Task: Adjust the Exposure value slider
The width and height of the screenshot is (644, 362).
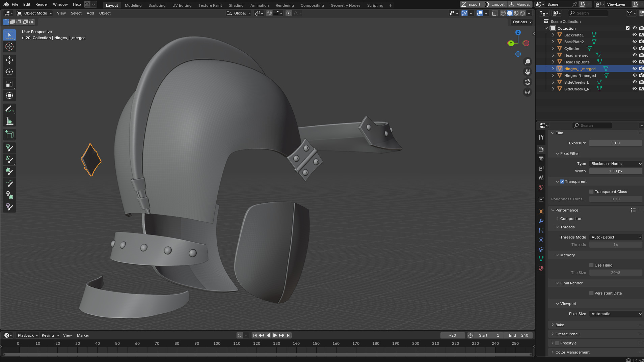Action: pyautogui.click(x=616, y=143)
